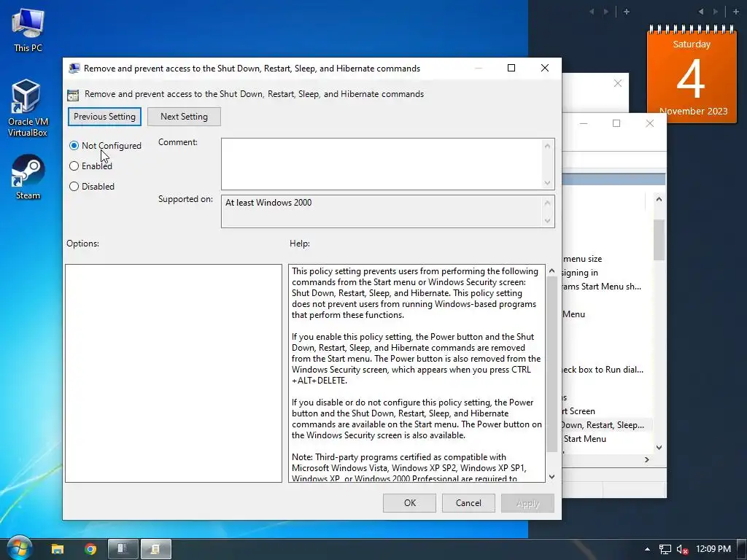Click background list scroll up arrow

[659, 199]
